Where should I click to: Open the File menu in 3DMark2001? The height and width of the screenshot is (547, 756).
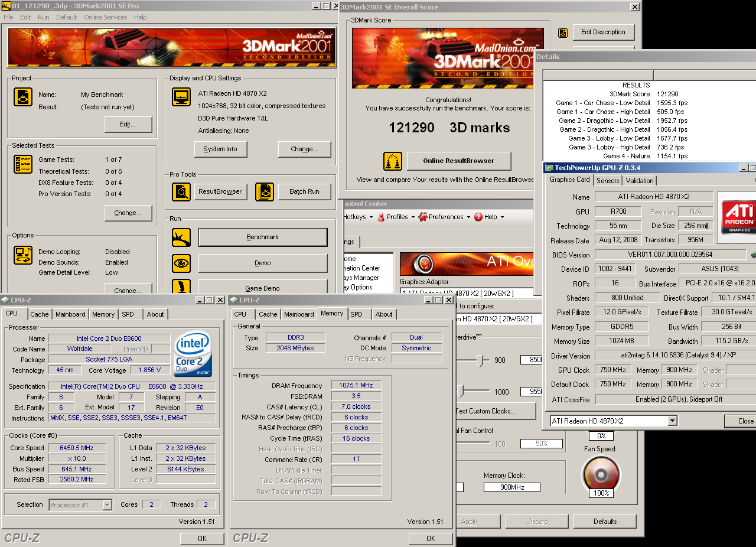pos(8,17)
